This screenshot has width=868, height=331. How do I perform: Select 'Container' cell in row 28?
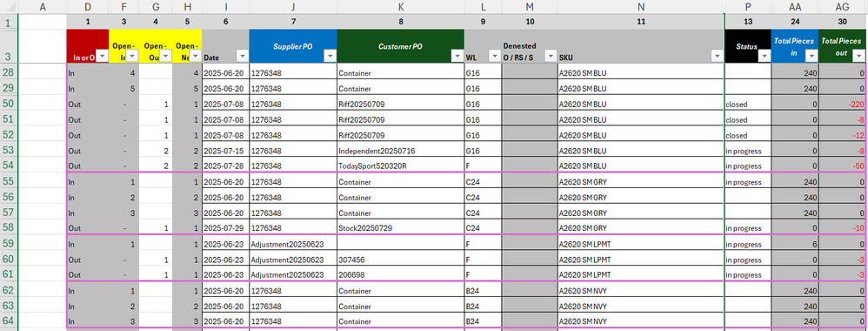click(400, 73)
